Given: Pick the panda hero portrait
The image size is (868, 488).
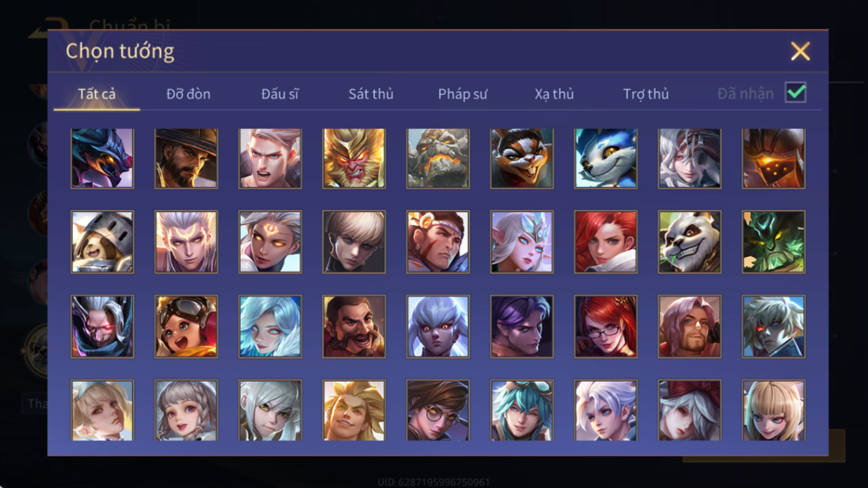Looking at the screenshot, I should [689, 242].
